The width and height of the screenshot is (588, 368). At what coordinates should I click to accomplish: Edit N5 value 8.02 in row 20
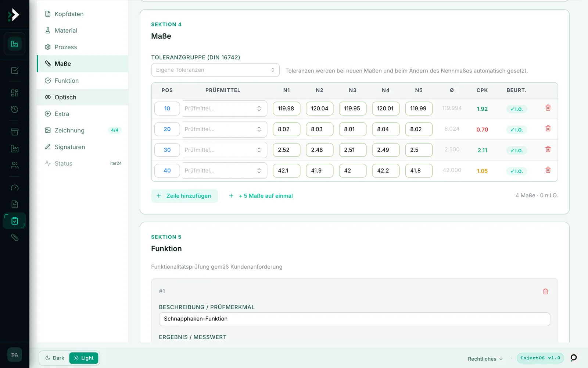(419, 129)
